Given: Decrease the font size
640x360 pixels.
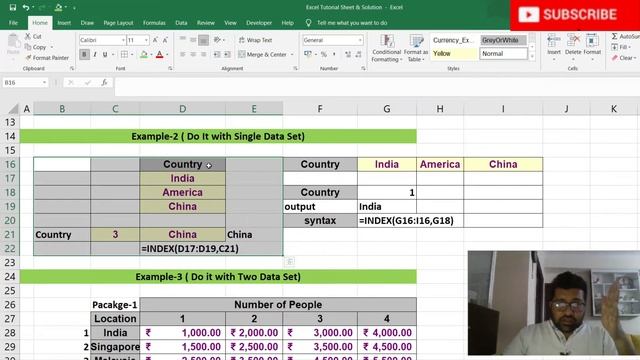Looking at the screenshot, I should point(165,40).
